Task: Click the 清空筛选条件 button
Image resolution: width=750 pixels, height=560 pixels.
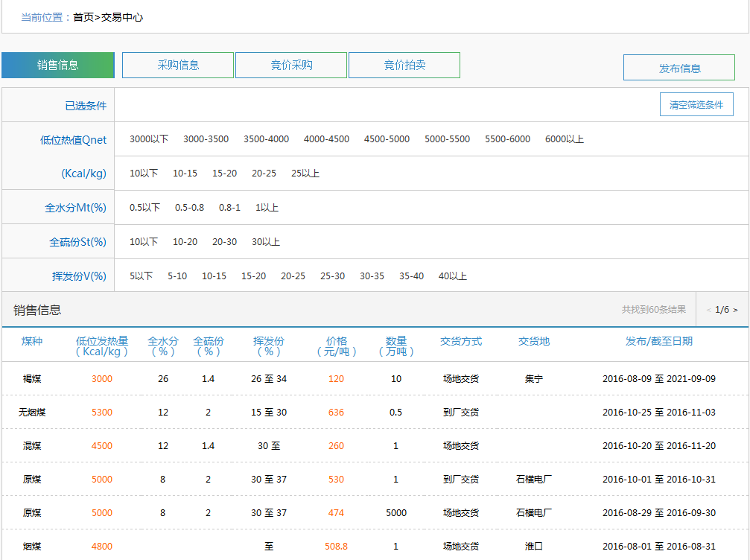Action: pyautogui.click(x=696, y=105)
